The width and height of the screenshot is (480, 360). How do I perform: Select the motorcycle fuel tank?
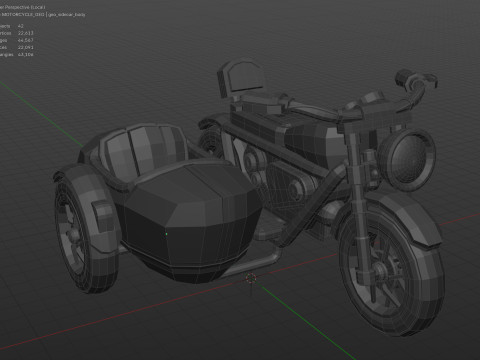313,143
